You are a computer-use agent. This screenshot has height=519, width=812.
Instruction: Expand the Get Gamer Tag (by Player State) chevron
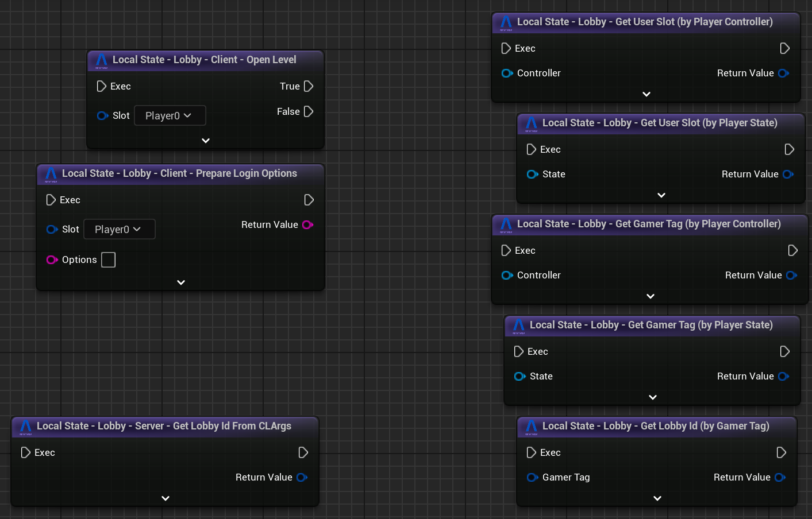tap(653, 397)
